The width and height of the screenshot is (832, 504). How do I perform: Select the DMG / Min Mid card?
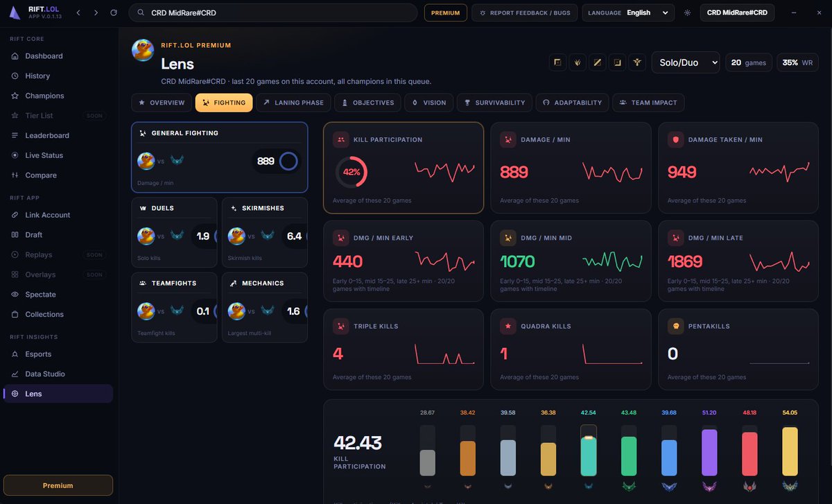[x=571, y=261]
